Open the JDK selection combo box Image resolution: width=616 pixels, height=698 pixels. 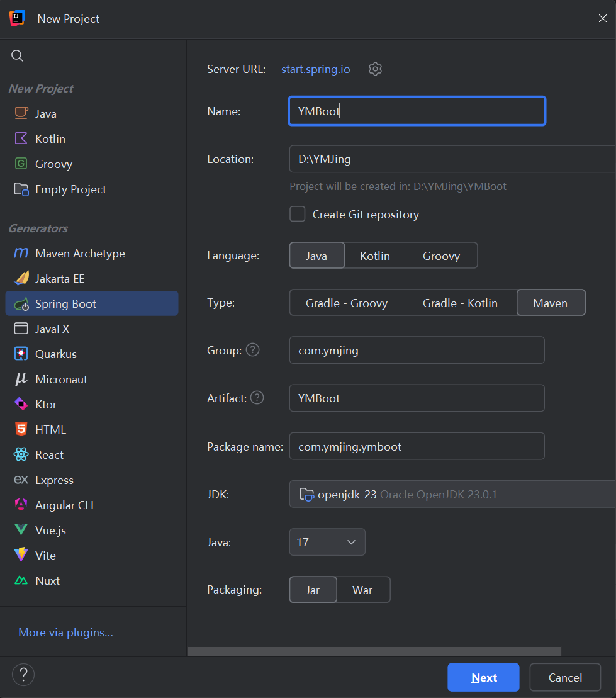[x=452, y=494]
